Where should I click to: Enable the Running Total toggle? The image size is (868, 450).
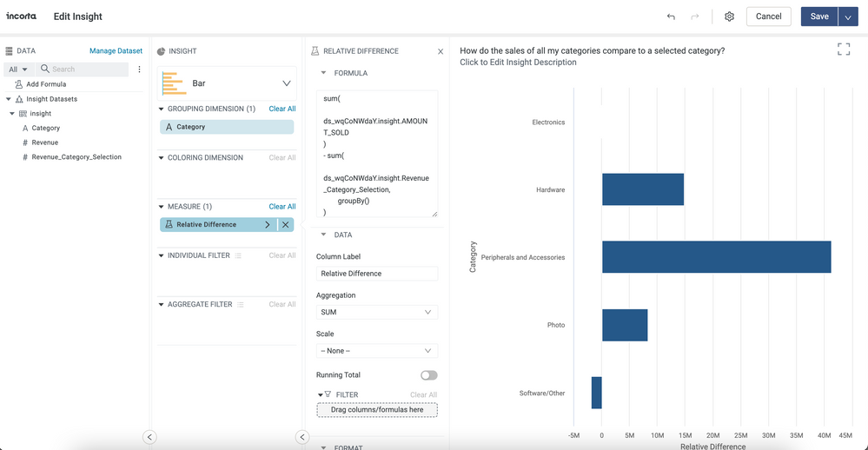coord(428,375)
